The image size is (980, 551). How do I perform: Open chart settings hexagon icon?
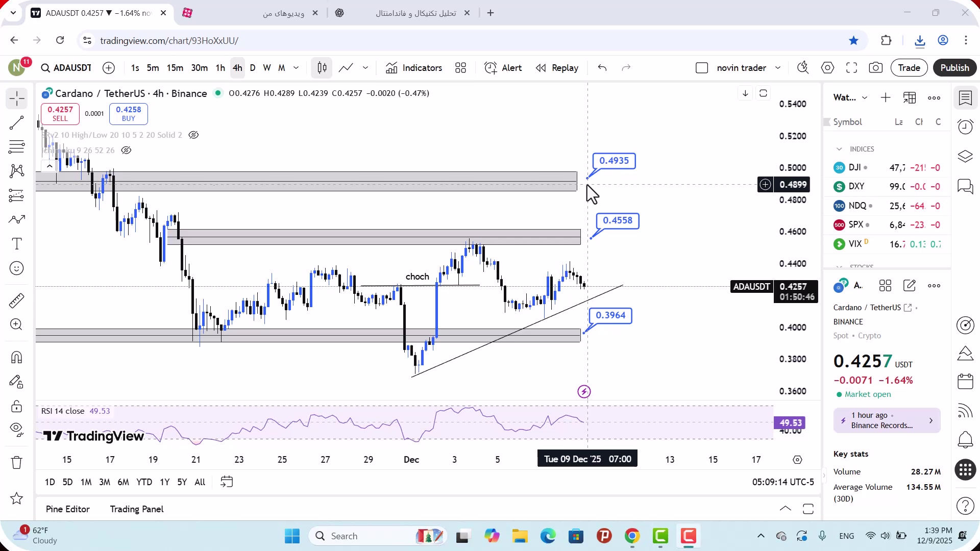tap(827, 68)
